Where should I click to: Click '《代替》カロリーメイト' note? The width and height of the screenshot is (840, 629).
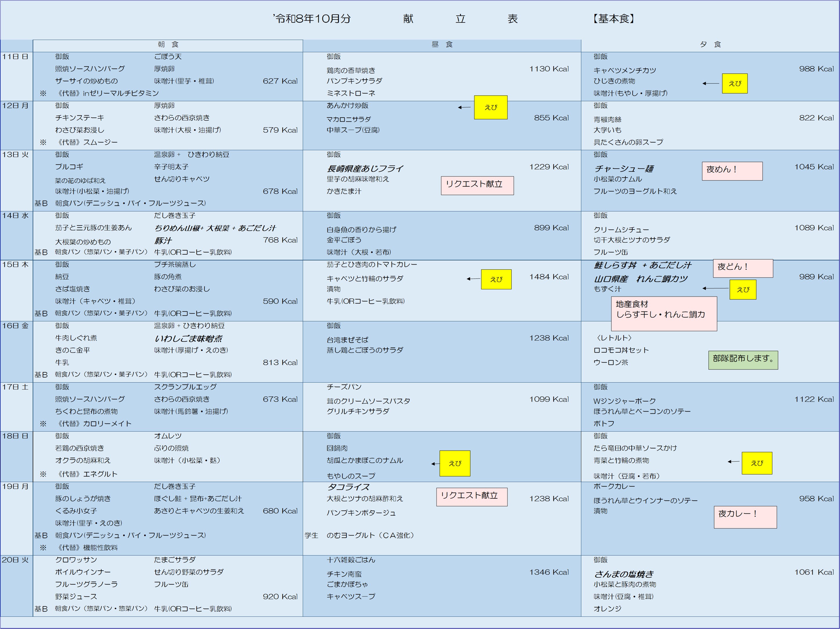(94, 424)
